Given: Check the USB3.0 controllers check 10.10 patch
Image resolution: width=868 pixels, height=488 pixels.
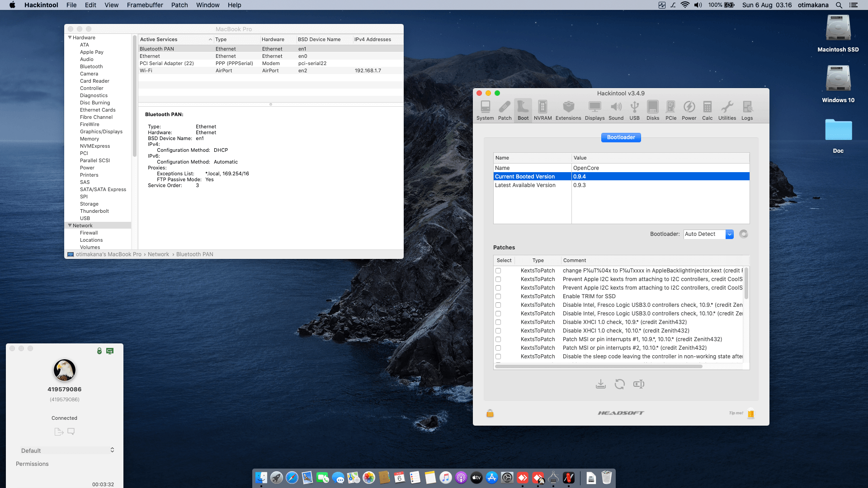Looking at the screenshot, I should click(x=498, y=314).
